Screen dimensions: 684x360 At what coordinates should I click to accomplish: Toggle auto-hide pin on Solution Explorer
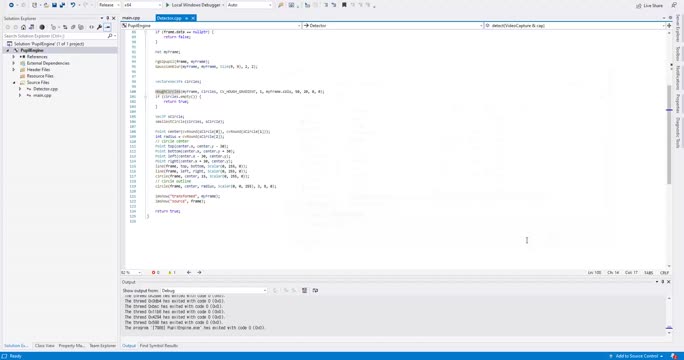coord(108,18)
